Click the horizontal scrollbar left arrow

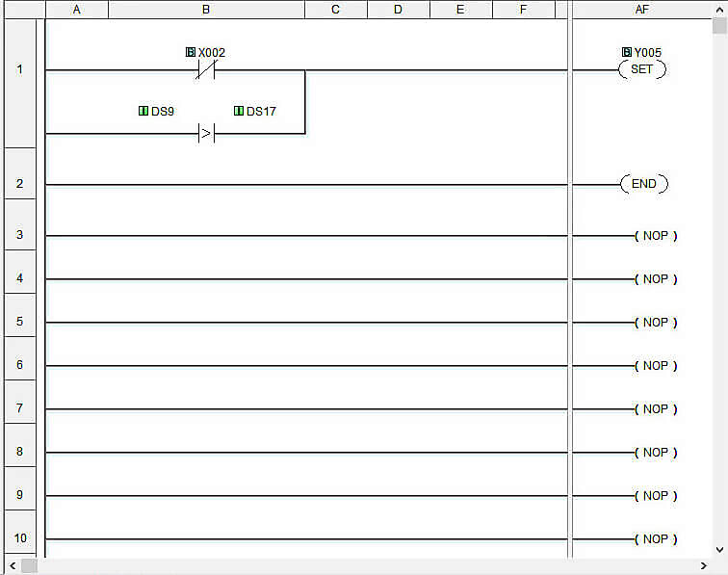[13, 565]
